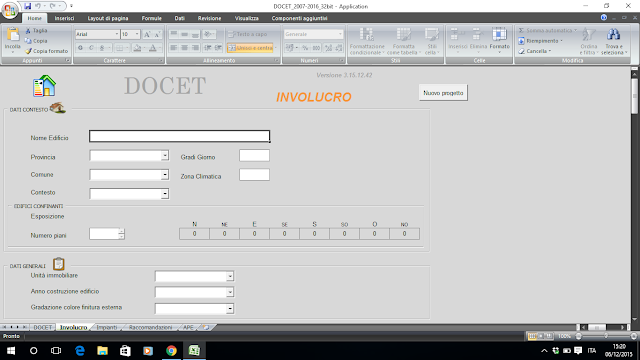Expand the Provincia dropdown

pyautogui.click(x=164, y=156)
